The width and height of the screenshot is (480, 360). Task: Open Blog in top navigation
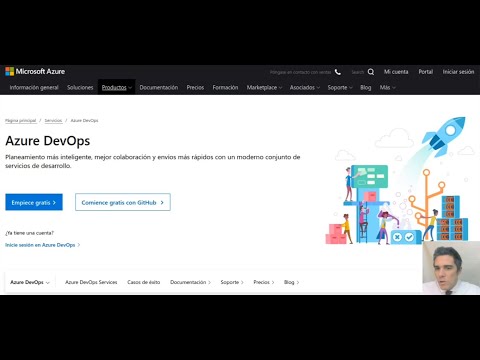366,87
